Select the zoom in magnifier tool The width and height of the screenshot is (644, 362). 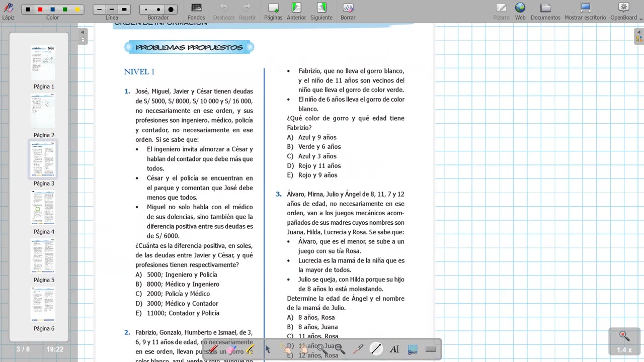tap(321, 349)
